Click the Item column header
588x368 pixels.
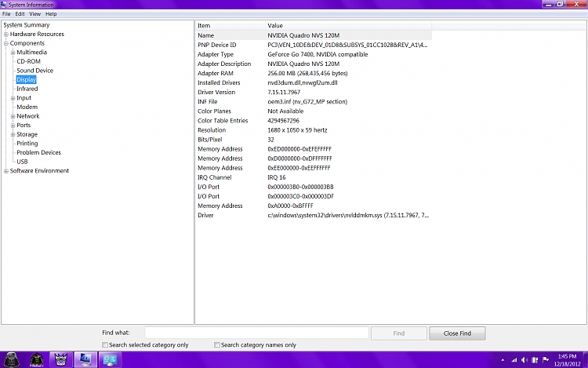tap(230, 26)
